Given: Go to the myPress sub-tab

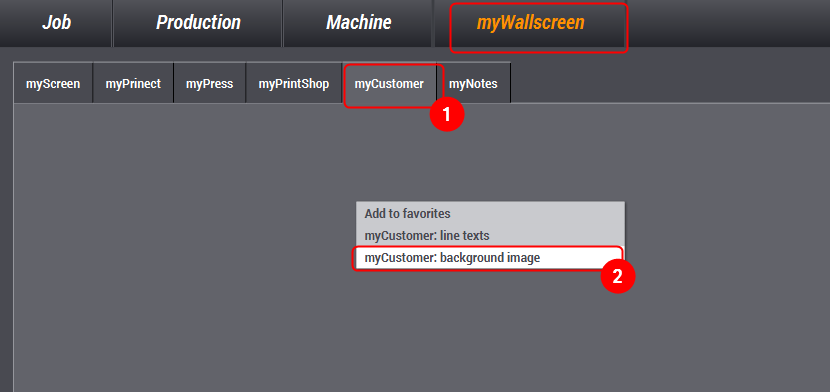Looking at the screenshot, I should point(210,83).
